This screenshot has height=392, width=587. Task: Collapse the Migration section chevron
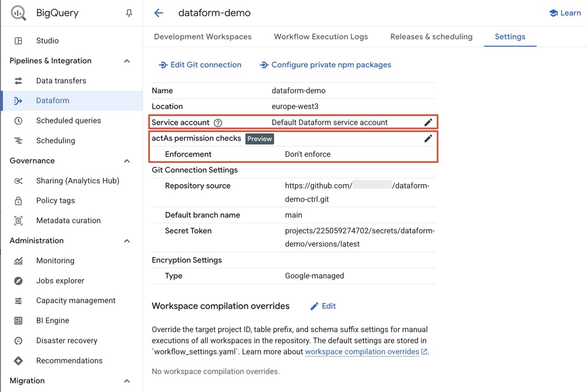127,381
